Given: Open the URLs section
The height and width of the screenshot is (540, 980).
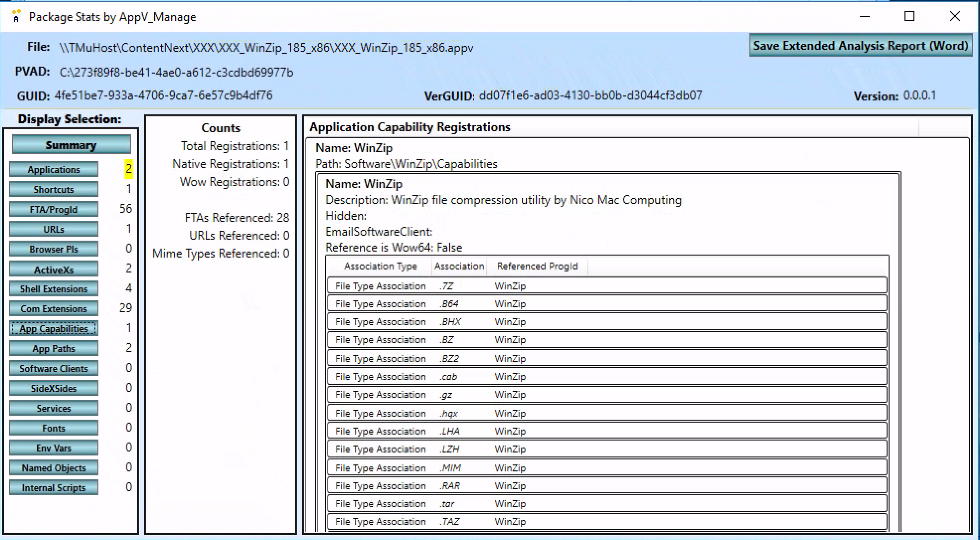Looking at the screenshot, I should point(54,229).
